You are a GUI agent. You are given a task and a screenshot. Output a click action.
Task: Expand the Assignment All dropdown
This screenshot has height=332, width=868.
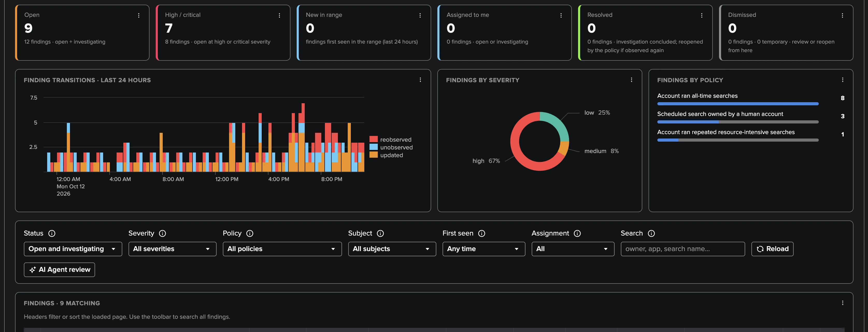pos(573,249)
